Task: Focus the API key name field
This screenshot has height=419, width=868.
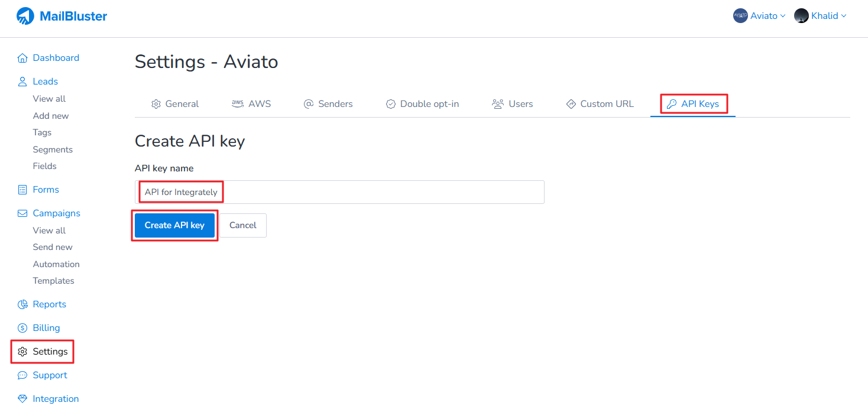Action: tap(378, 192)
